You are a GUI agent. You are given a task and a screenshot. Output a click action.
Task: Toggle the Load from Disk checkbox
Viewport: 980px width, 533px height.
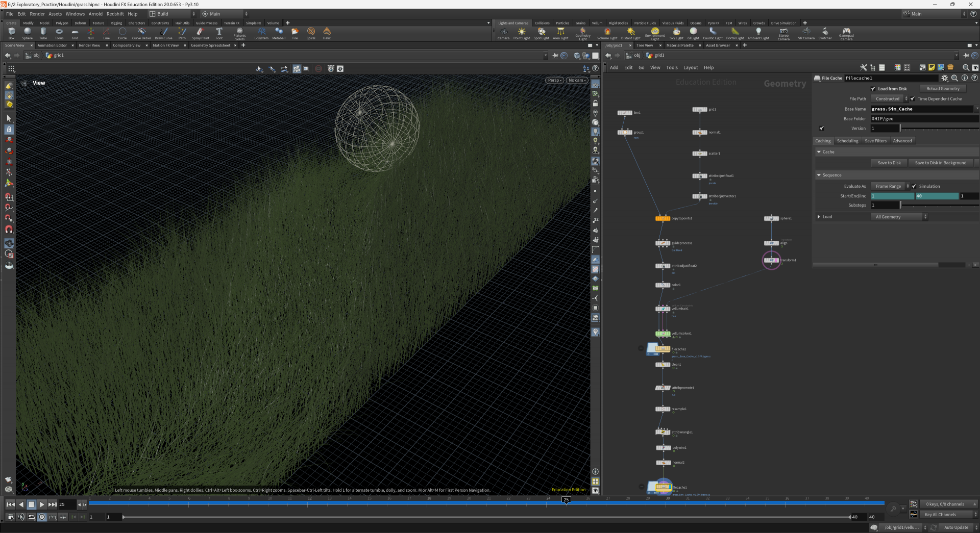[x=873, y=89]
